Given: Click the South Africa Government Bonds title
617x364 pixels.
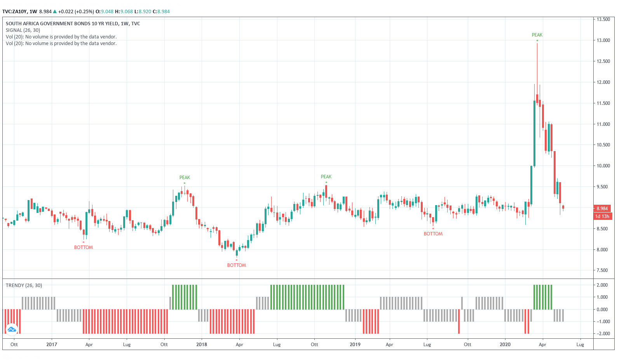Looking at the screenshot, I should 73,24.
